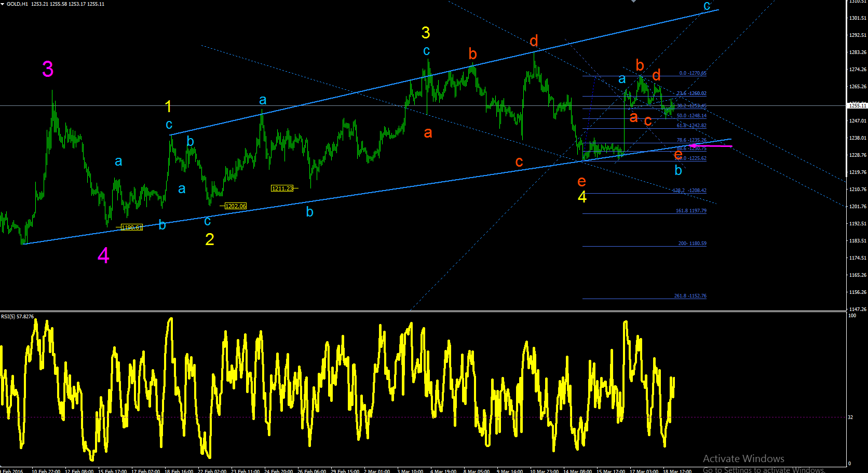The width and height of the screenshot is (868, 473).
Task: Click 1219.76 on the price scale
Action: coord(858,172)
